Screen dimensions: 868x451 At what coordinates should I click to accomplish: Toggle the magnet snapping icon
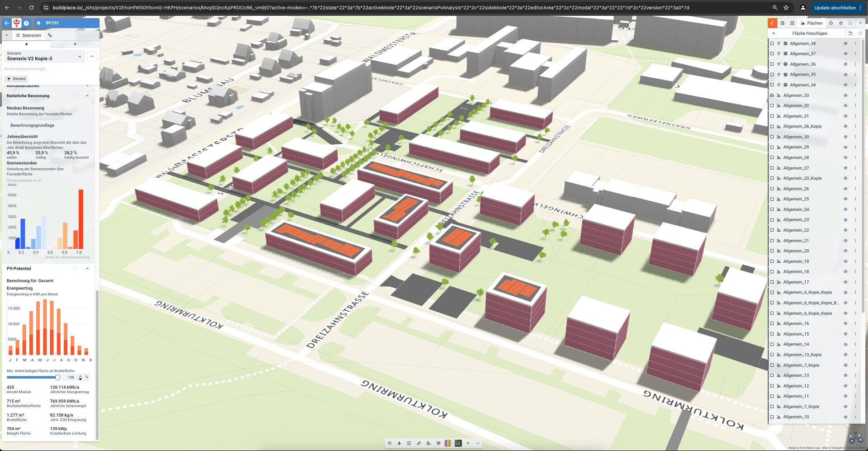pyautogui.click(x=438, y=443)
